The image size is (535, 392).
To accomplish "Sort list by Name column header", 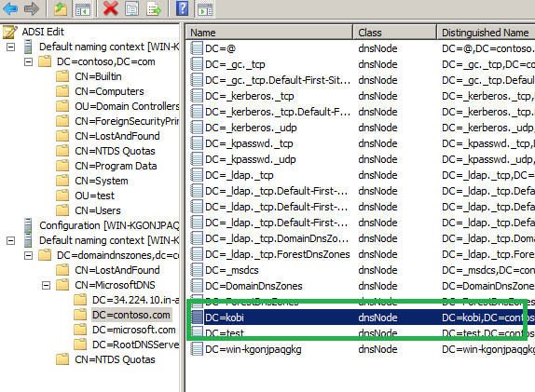I will pyautogui.click(x=269, y=33).
